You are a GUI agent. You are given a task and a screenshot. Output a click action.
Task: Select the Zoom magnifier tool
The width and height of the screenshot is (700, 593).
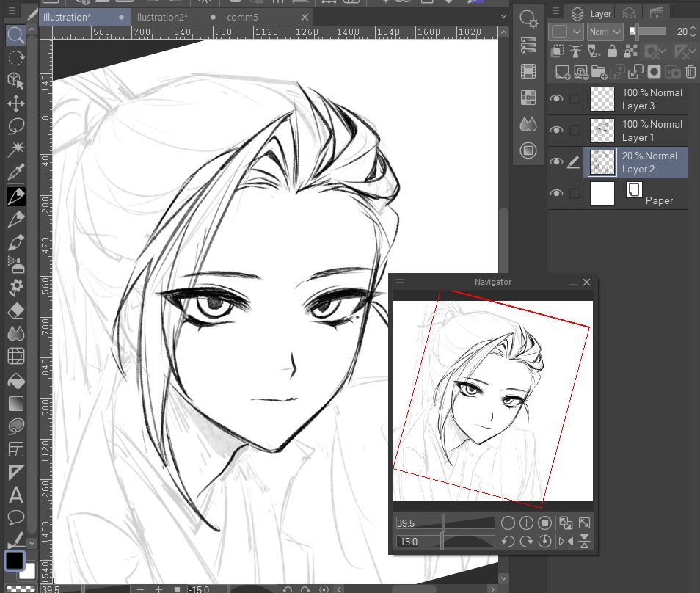[15, 34]
